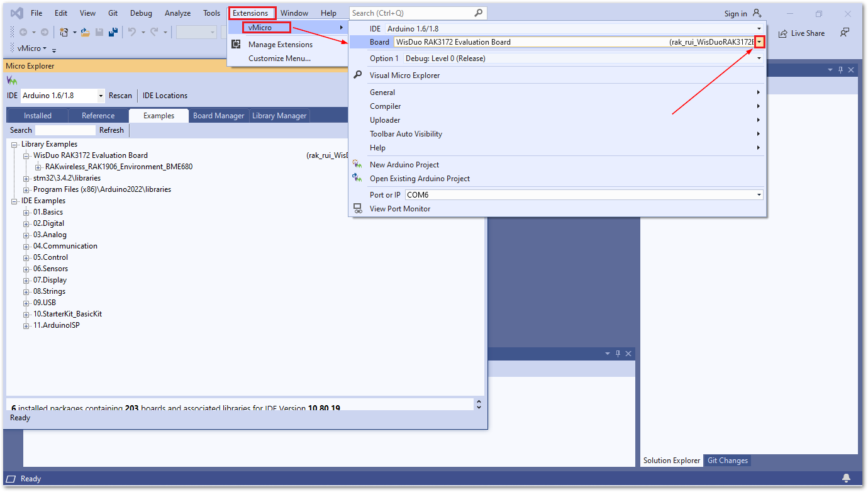Viewport: 868px width, 492px height.
Task: Switch to the Library Manager tab
Action: point(279,116)
